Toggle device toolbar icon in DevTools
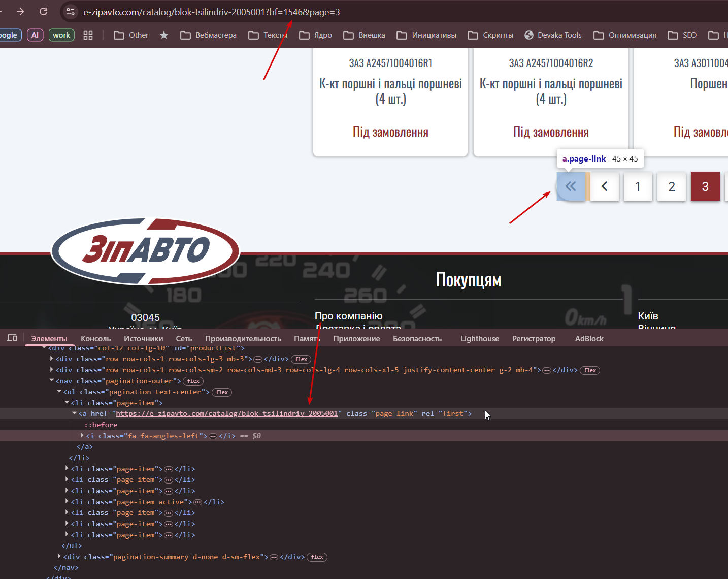The height and width of the screenshot is (579, 728). click(x=12, y=338)
